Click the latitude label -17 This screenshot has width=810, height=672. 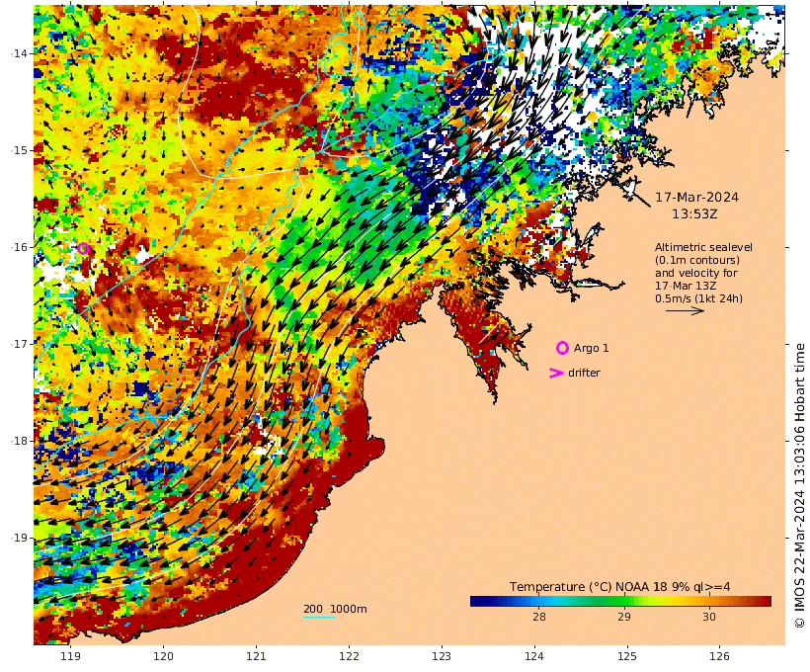pyautogui.click(x=19, y=344)
